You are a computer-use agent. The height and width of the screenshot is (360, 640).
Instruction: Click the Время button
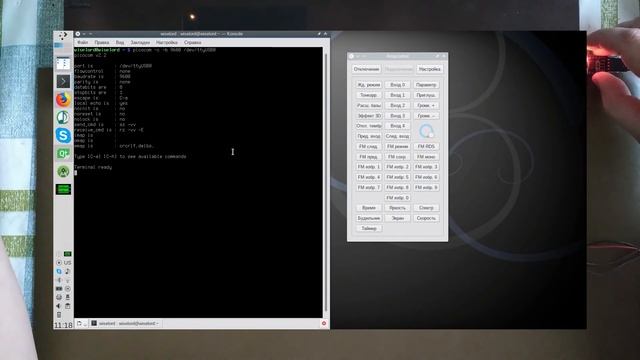click(369, 208)
